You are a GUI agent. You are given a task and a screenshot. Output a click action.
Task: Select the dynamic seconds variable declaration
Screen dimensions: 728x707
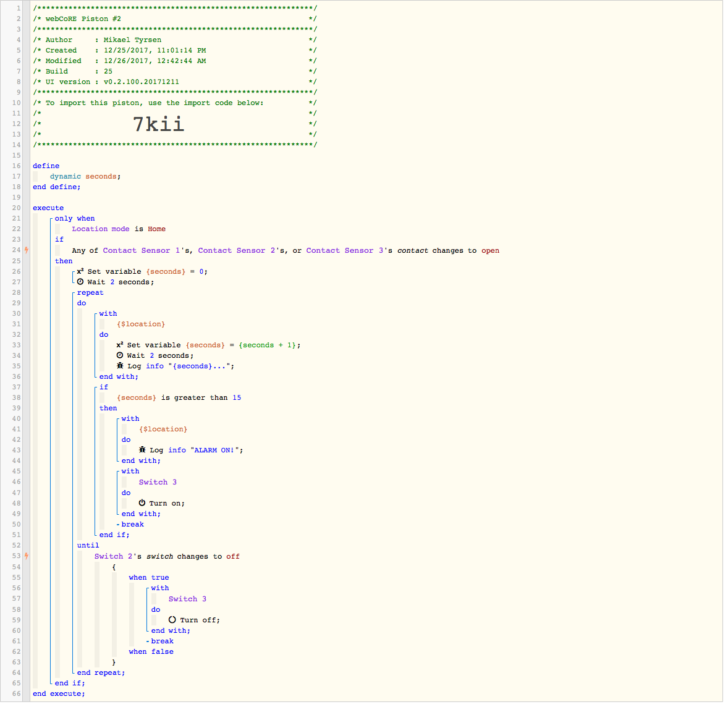(85, 176)
